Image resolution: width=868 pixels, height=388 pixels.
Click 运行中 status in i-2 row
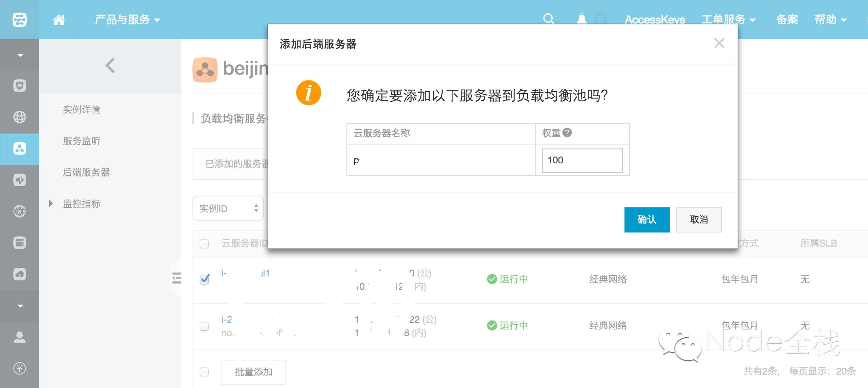pos(507,326)
